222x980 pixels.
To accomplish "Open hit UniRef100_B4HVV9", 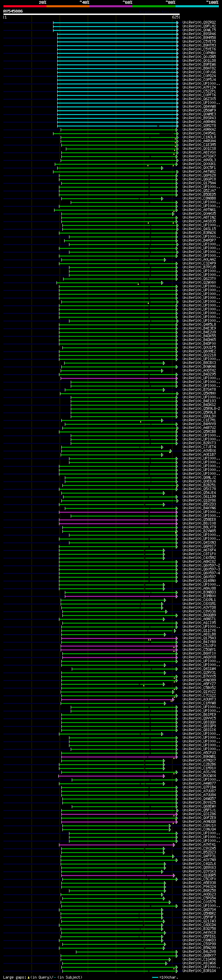I will (x=199, y=424).
